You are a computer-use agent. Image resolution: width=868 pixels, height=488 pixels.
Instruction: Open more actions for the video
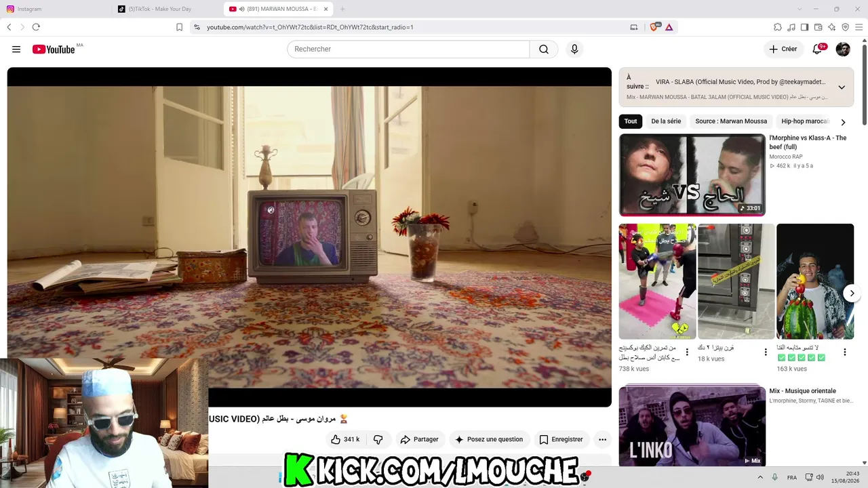(x=602, y=439)
